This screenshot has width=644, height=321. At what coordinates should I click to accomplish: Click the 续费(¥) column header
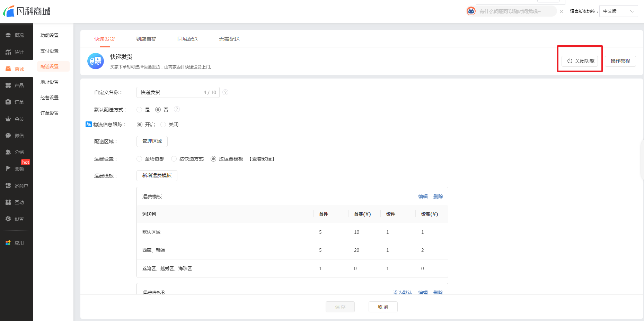(430, 214)
